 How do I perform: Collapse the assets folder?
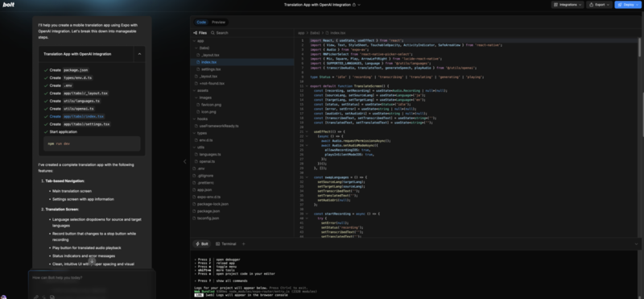coord(242,90)
